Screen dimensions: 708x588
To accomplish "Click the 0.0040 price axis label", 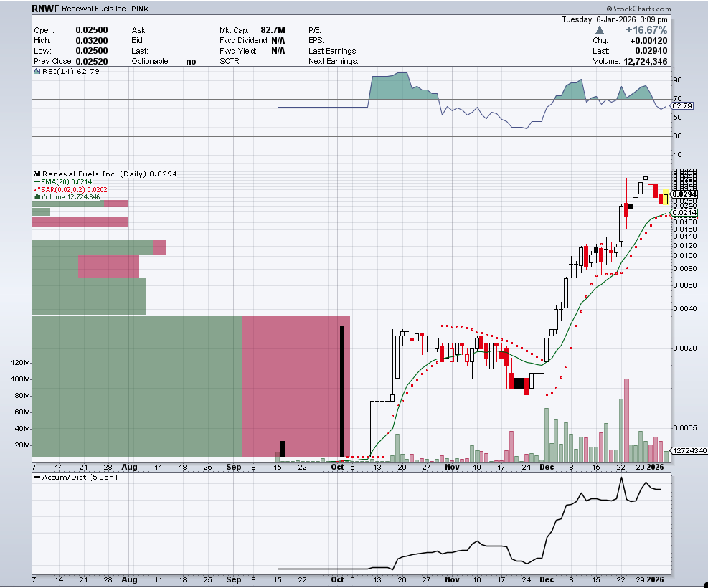I will tap(685, 309).
